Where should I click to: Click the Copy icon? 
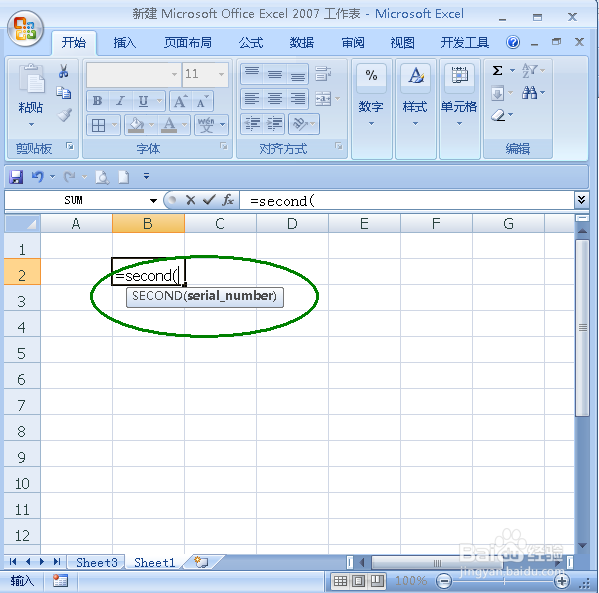click(x=63, y=93)
